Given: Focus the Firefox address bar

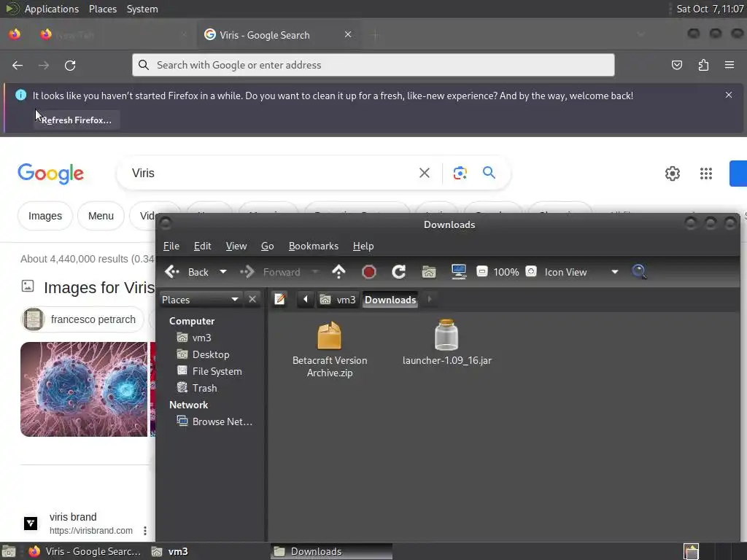Looking at the screenshot, I should 373,65.
